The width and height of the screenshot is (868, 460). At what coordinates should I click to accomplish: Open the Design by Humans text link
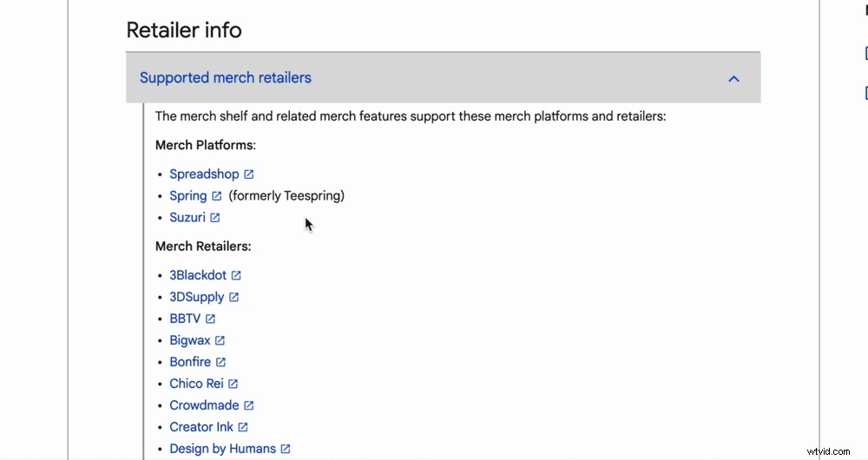click(222, 449)
